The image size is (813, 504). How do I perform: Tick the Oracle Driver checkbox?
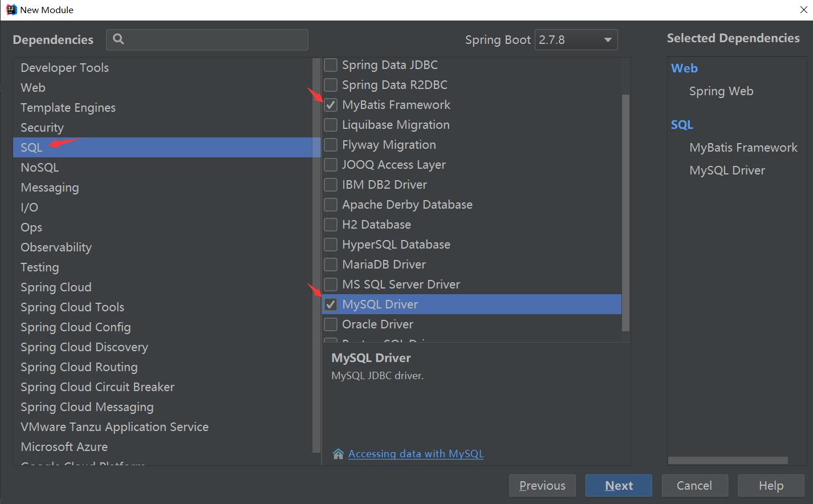331,324
